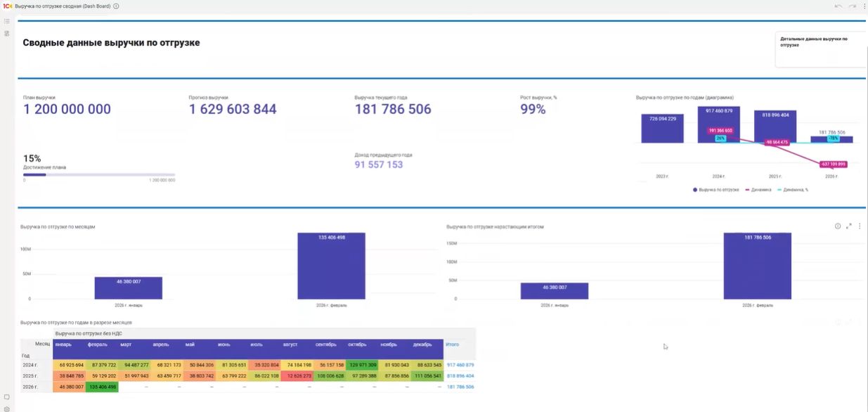Open dashboard info icon next to title
The height and width of the screenshot is (412, 868).
(116, 6)
